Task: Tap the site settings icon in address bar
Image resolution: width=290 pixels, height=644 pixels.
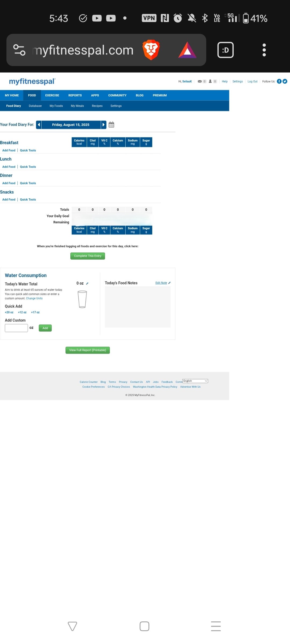Action: coord(19,50)
